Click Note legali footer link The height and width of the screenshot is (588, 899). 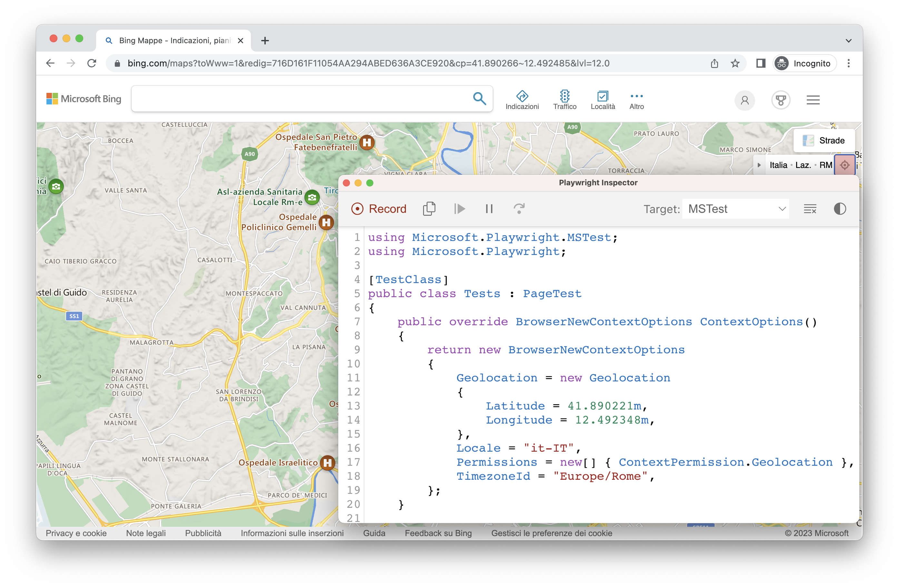(x=146, y=533)
